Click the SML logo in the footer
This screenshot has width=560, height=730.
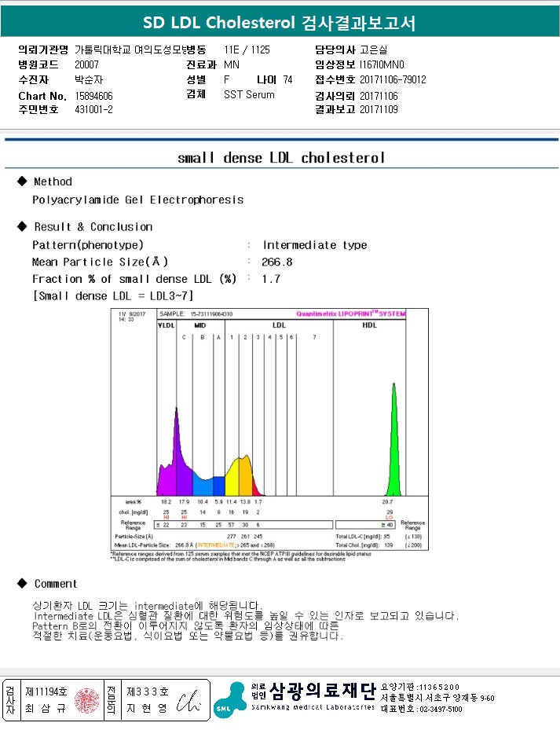[x=231, y=700]
